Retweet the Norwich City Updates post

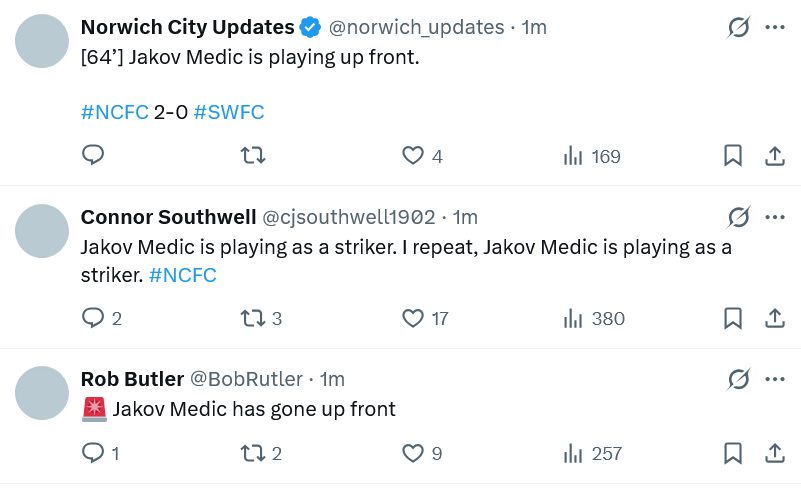[x=254, y=156]
